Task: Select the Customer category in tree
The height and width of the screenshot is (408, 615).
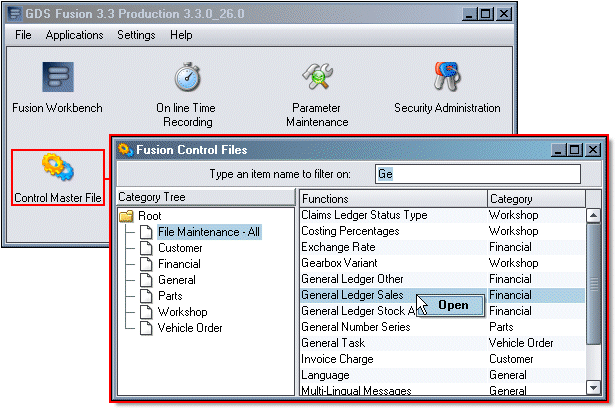Action: point(180,248)
